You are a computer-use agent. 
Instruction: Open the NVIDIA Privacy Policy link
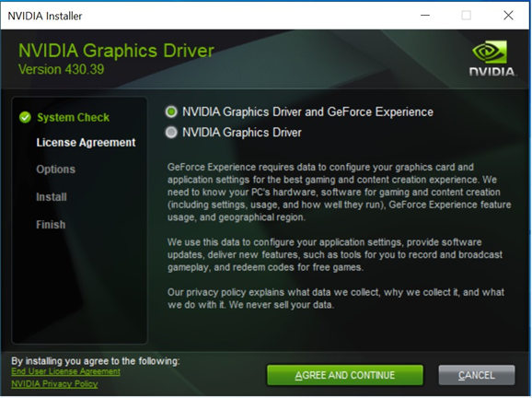[54, 384]
